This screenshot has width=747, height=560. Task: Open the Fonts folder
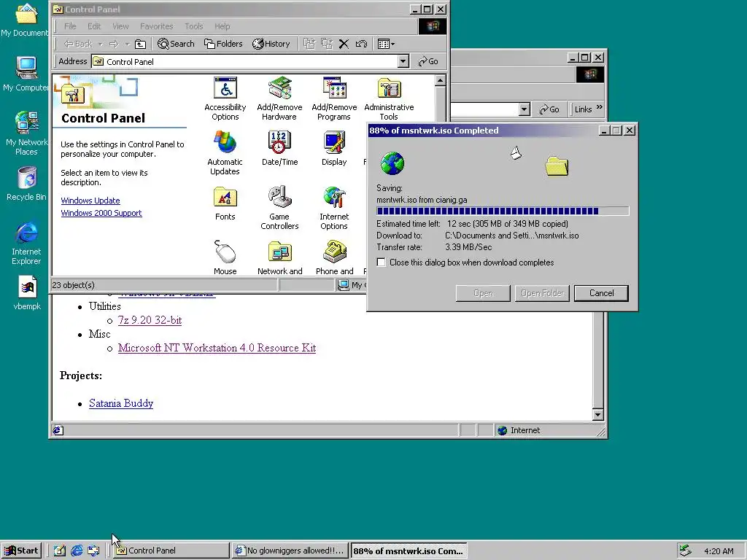pos(225,203)
